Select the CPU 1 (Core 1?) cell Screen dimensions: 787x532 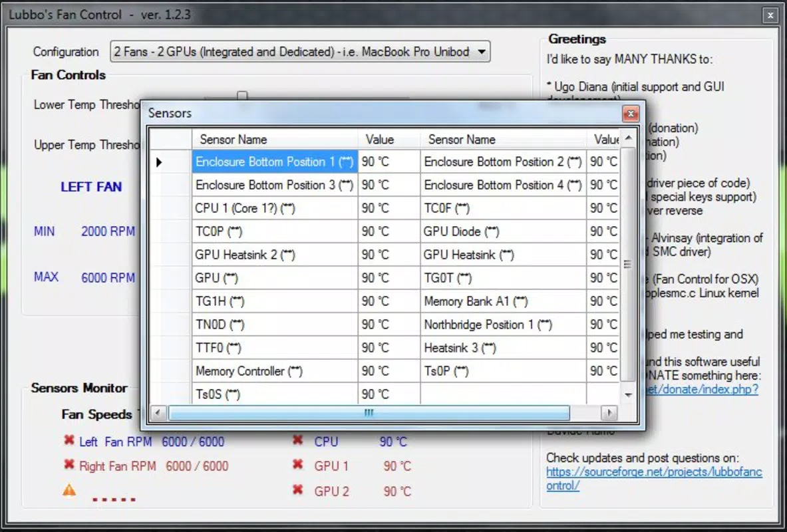tap(275, 207)
